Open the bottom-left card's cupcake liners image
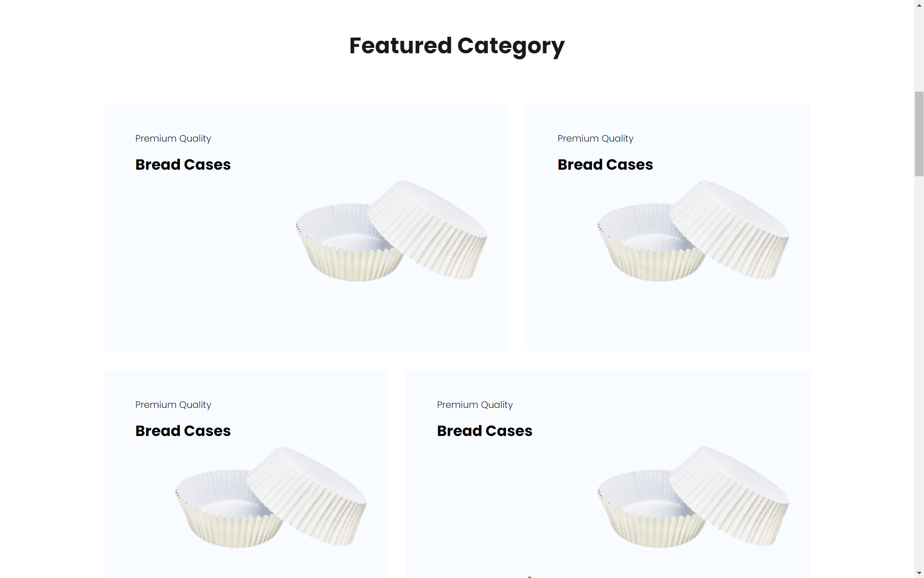 point(271,497)
